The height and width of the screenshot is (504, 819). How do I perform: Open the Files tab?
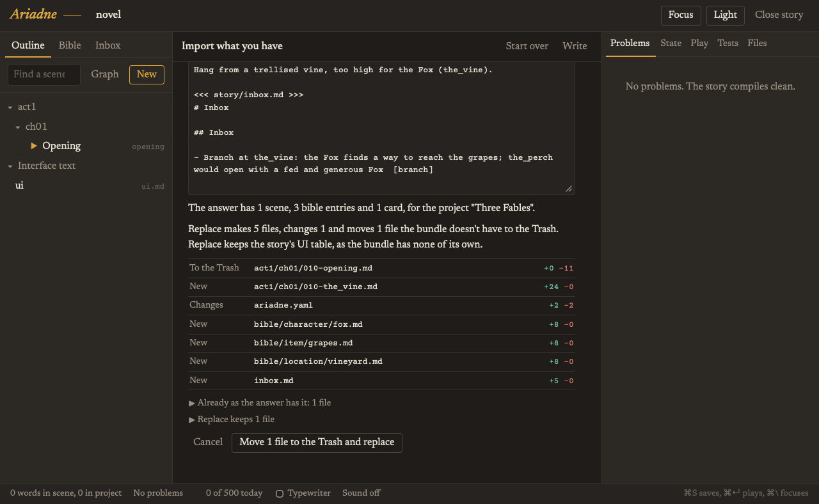tap(757, 43)
